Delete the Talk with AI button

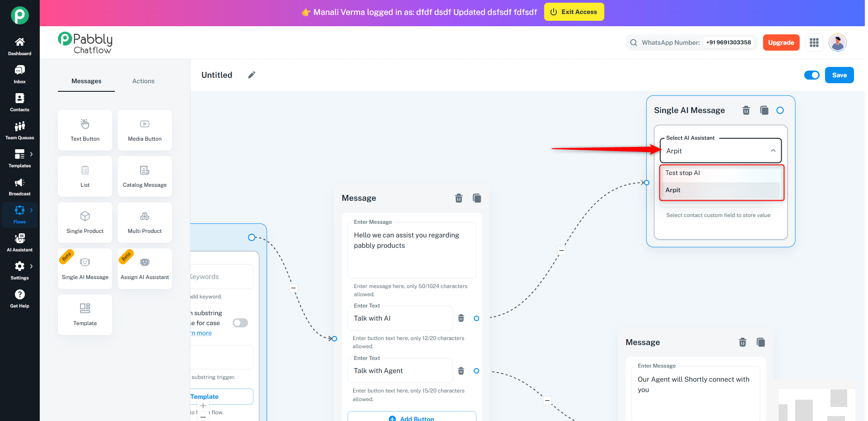[x=461, y=318]
